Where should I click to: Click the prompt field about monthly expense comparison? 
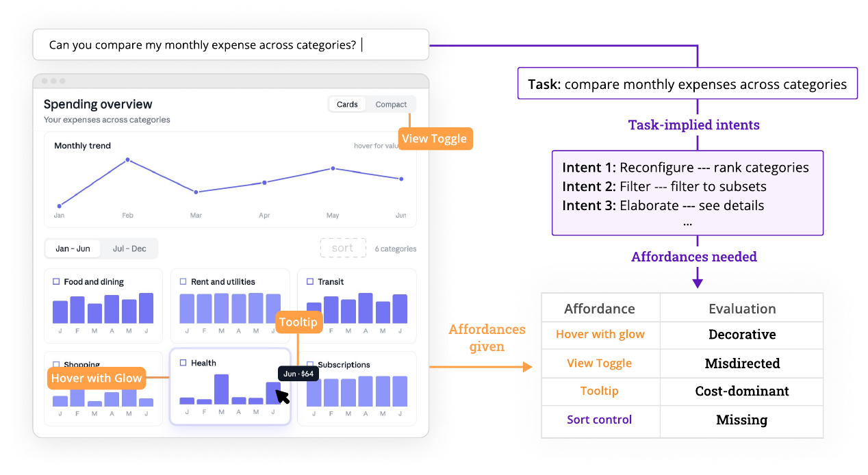[x=231, y=45]
